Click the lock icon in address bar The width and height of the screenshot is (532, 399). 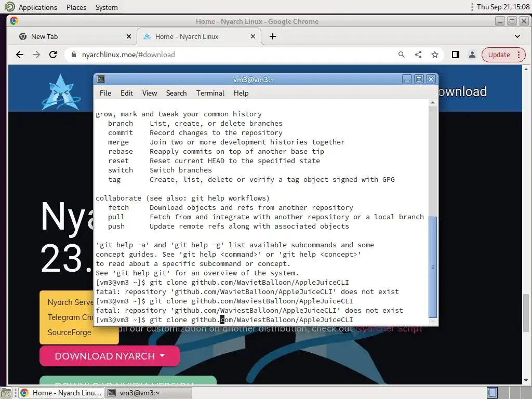[x=74, y=55]
